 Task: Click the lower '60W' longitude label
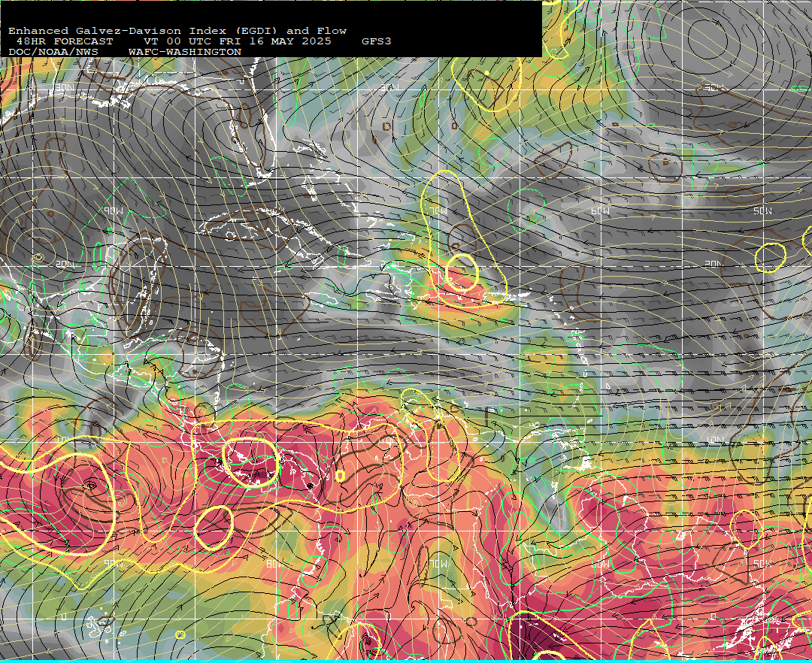[x=600, y=564]
